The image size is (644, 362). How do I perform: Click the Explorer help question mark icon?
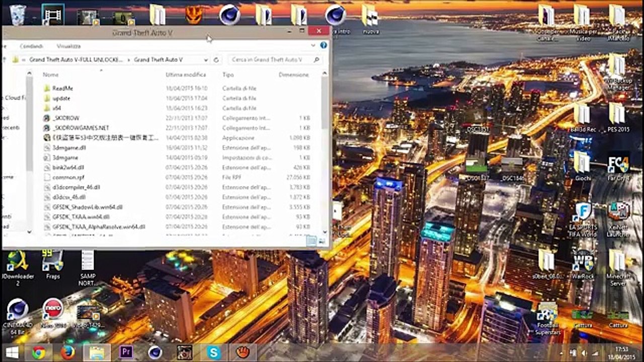[x=324, y=45]
